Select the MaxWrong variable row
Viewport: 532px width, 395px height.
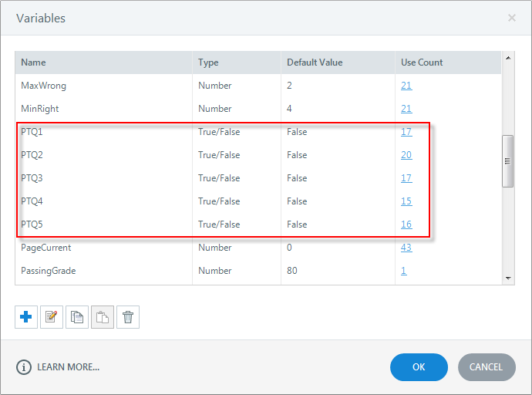pos(103,86)
